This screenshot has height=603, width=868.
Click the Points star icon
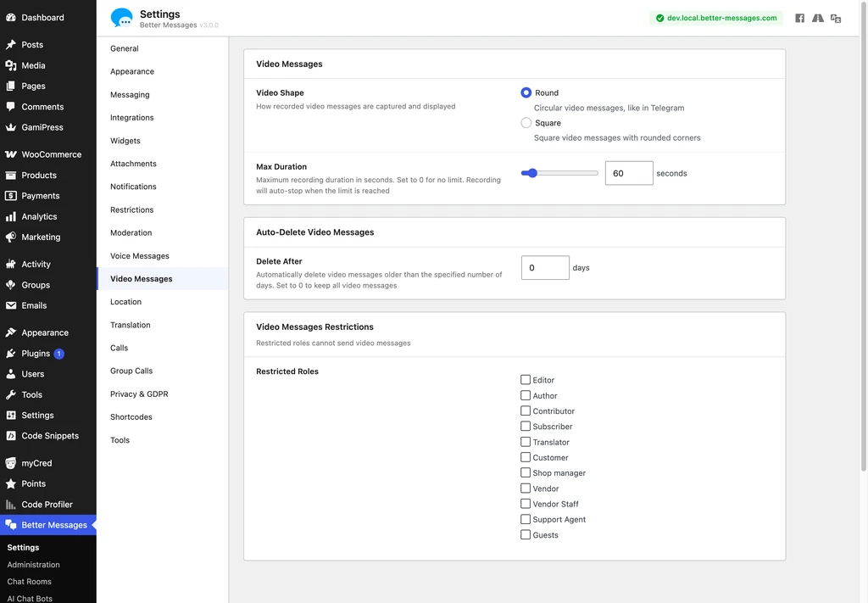(10, 483)
